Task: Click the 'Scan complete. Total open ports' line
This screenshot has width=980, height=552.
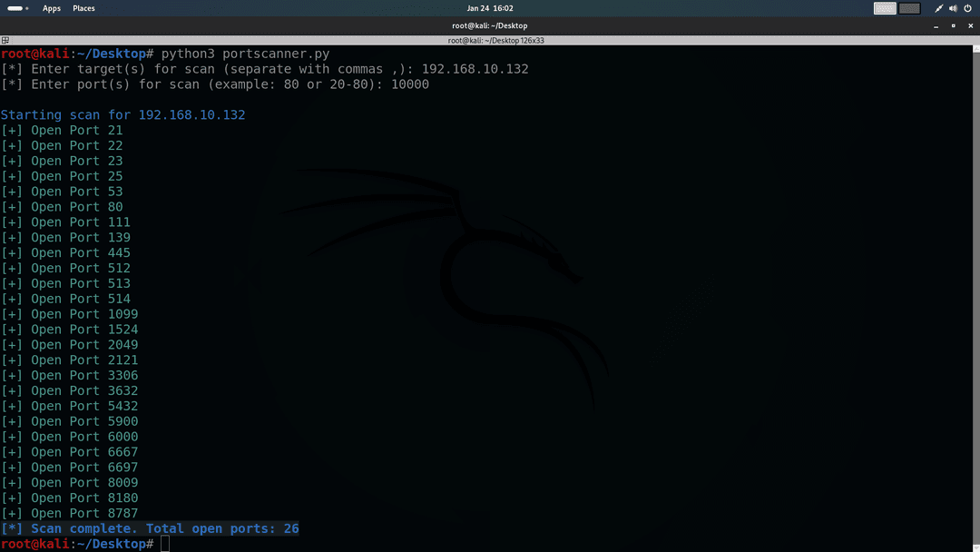Action: [150, 528]
